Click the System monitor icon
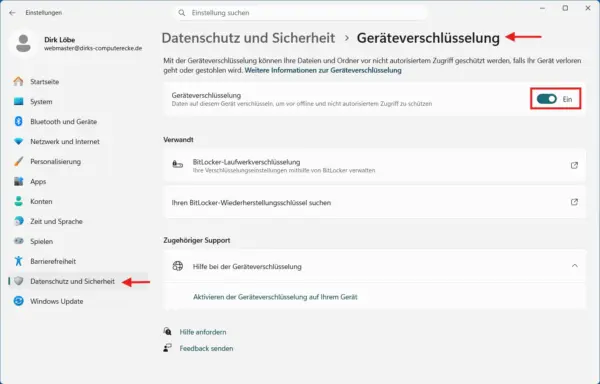Screen dimensions: 600x384 coord(18,101)
